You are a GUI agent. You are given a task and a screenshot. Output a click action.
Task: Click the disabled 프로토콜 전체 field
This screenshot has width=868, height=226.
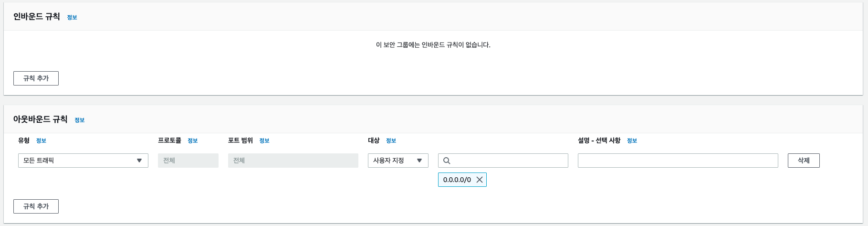188,161
